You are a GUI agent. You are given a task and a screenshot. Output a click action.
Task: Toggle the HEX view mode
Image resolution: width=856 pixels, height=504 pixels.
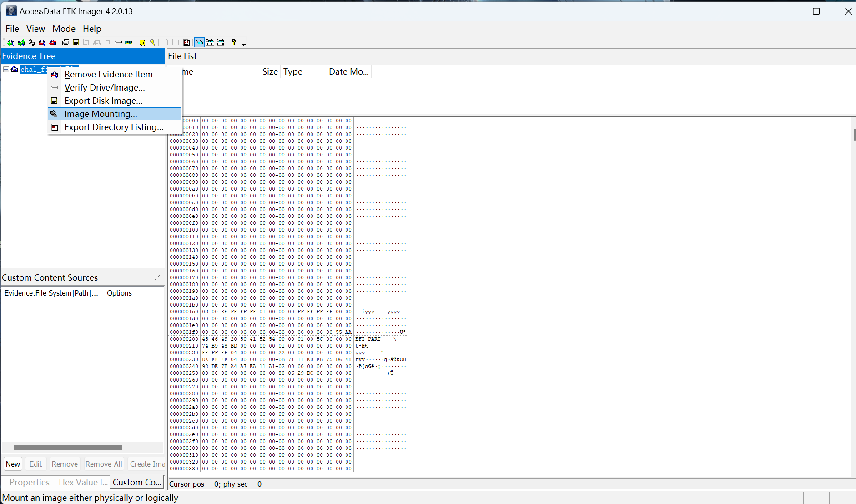tap(221, 42)
